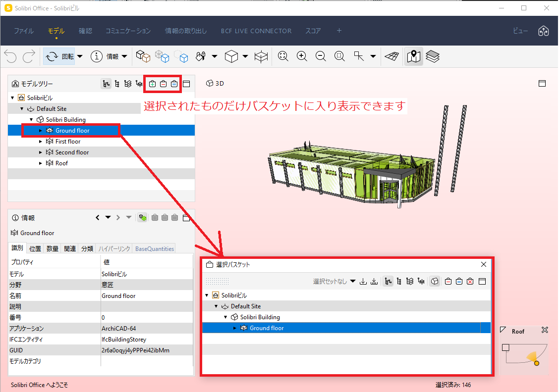
Task: Click the zoom out magnifier icon
Action: click(x=321, y=56)
